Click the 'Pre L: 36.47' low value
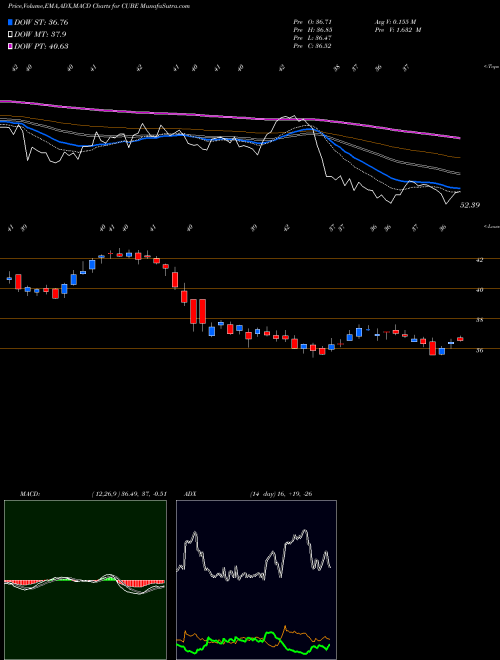The width and height of the screenshot is (500, 660). [x=314, y=38]
